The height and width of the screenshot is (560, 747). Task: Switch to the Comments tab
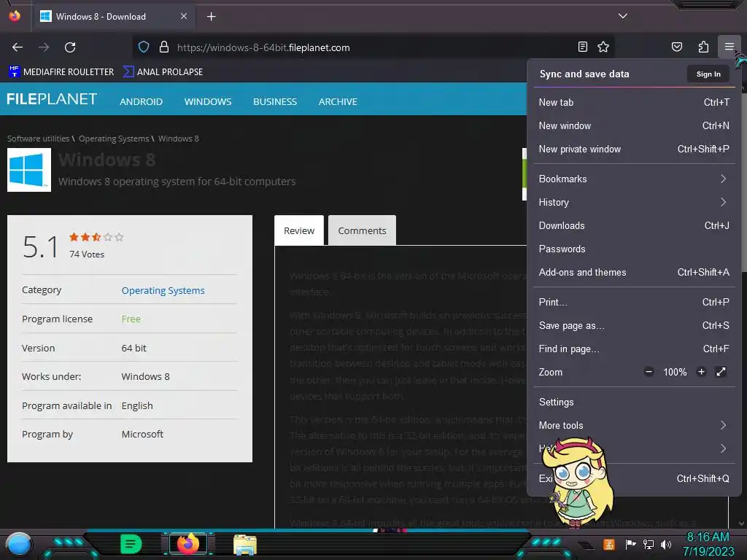pos(362,230)
